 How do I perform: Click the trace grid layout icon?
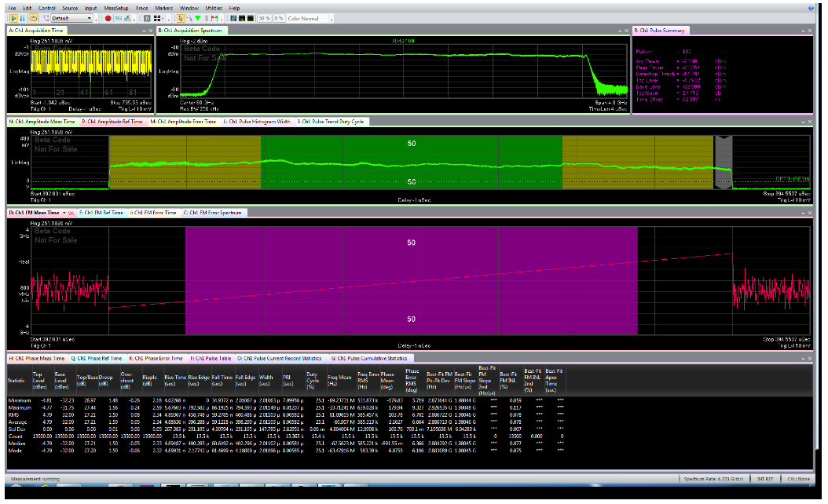pyautogui.click(x=157, y=18)
